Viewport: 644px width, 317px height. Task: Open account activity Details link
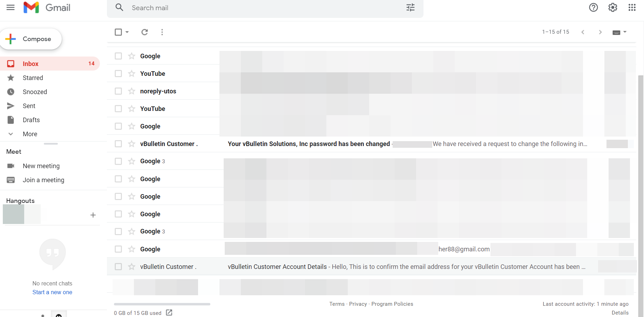tap(620, 313)
